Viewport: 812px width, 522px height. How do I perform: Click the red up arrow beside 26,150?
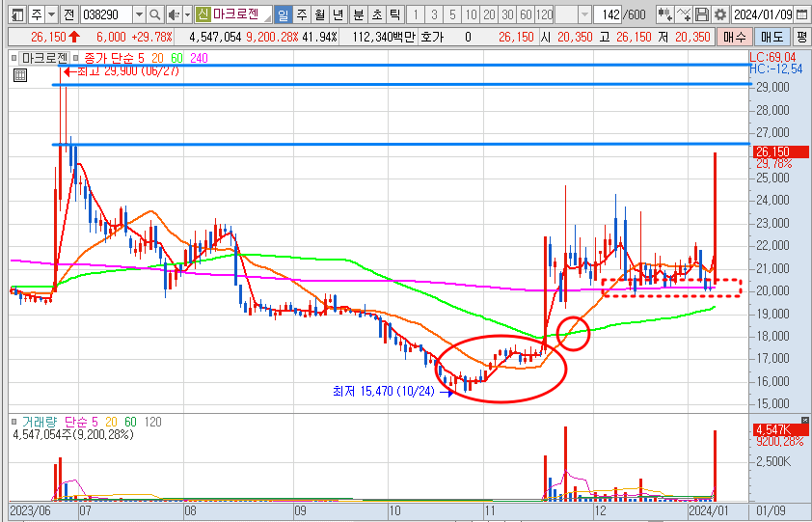point(74,38)
